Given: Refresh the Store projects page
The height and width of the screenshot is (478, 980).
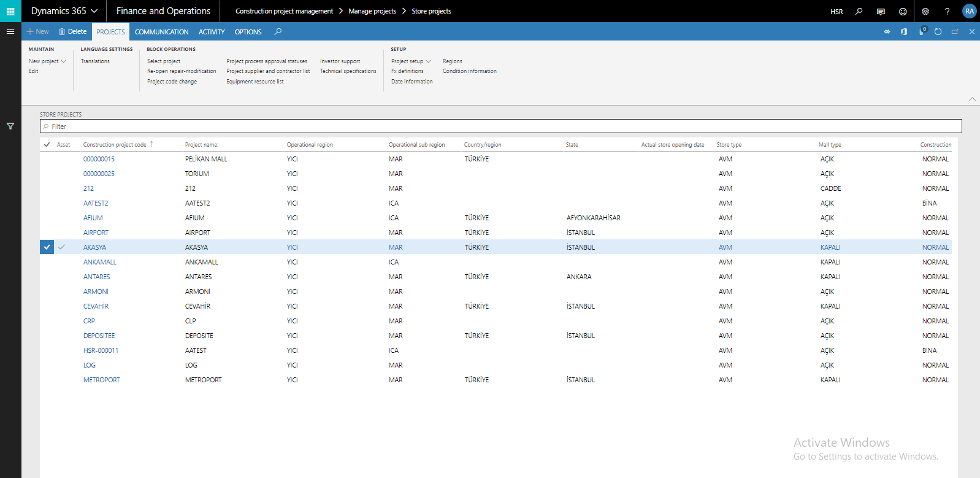Looking at the screenshot, I should click(x=938, y=31).
